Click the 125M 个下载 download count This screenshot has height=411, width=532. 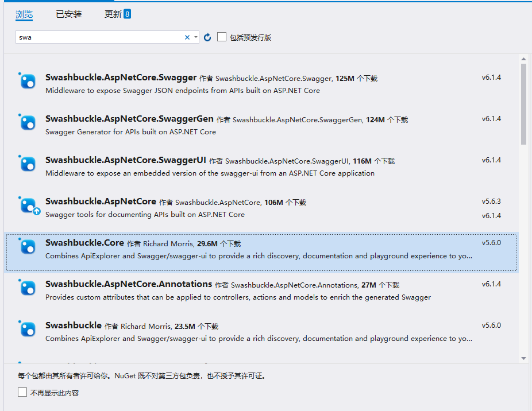click(357, 79)
